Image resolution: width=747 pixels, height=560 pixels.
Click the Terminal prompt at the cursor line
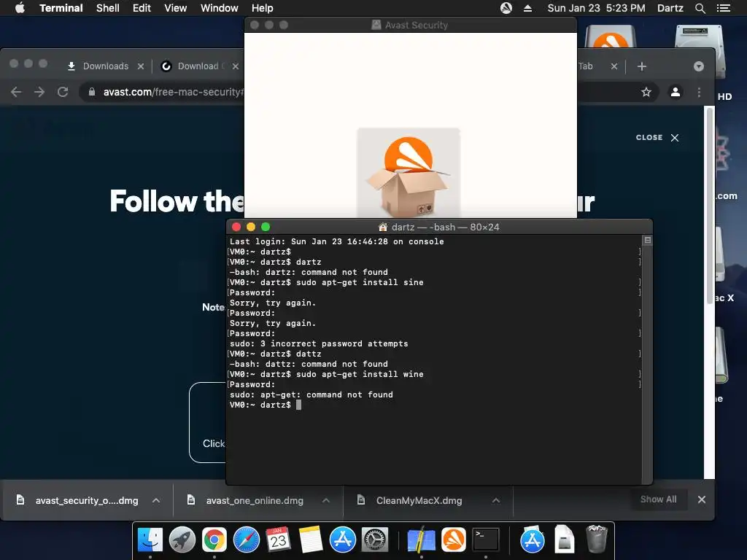(266, 405)
